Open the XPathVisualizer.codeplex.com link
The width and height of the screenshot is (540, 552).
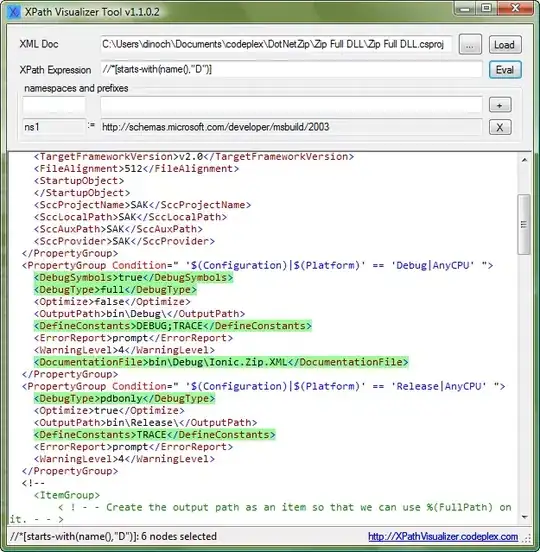tap(443, 537)
